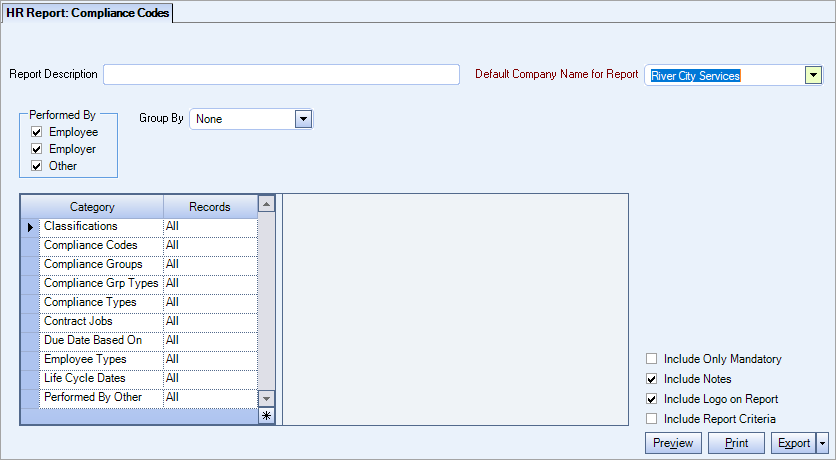Click the Export button
Image resolution: width=836 pixels, height=460 pixels.
click(794, 443)
